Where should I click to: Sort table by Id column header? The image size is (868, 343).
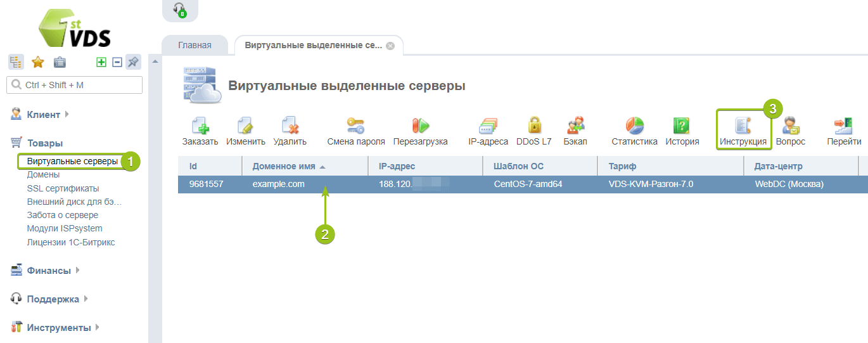(x=210, y=167)
